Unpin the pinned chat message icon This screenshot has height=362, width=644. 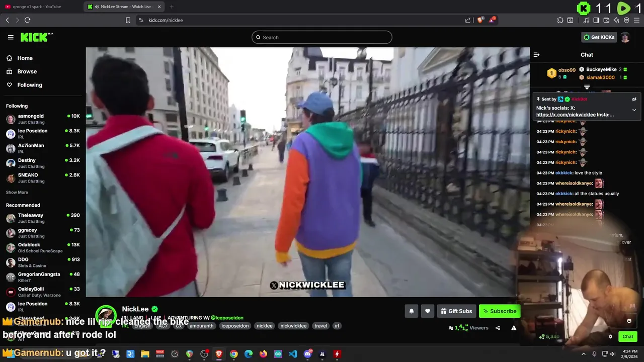tap(634, 99)
